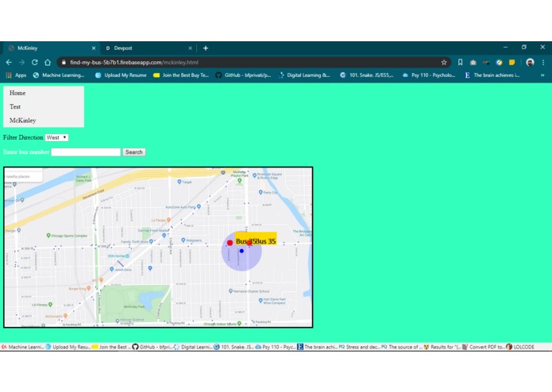552x392 pixels.
Task: Open the Join the Best Buy Te... bookmark
Action: pos(181,75)
